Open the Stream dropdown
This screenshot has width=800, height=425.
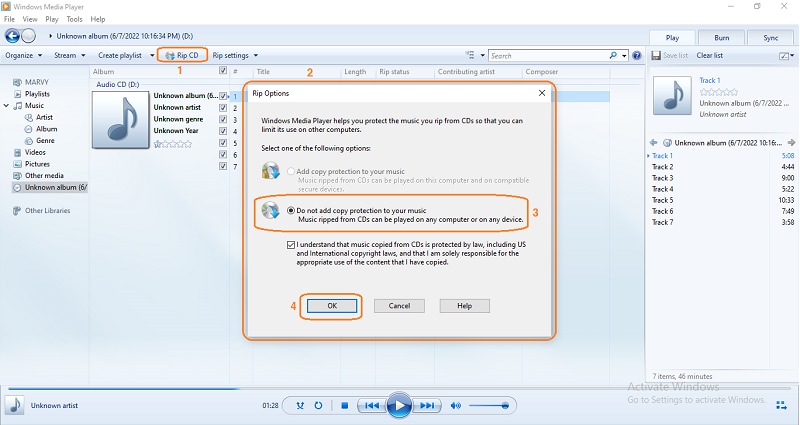click(x=70, y=55)
